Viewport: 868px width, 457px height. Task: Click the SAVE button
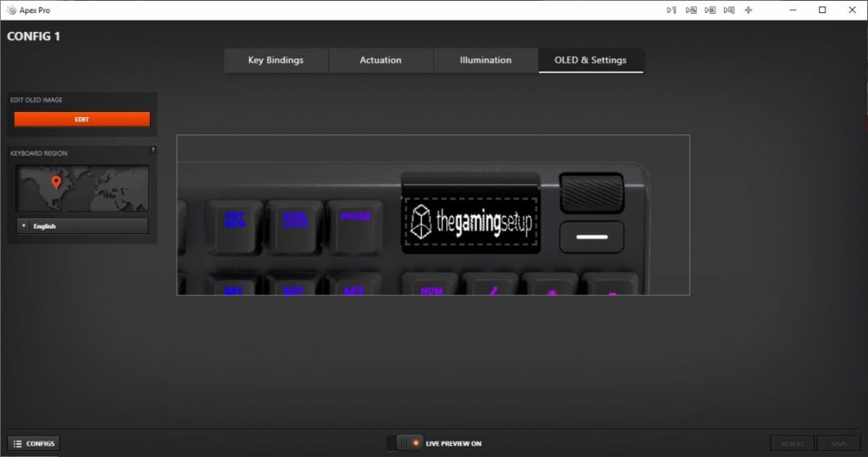pos(838,444)
